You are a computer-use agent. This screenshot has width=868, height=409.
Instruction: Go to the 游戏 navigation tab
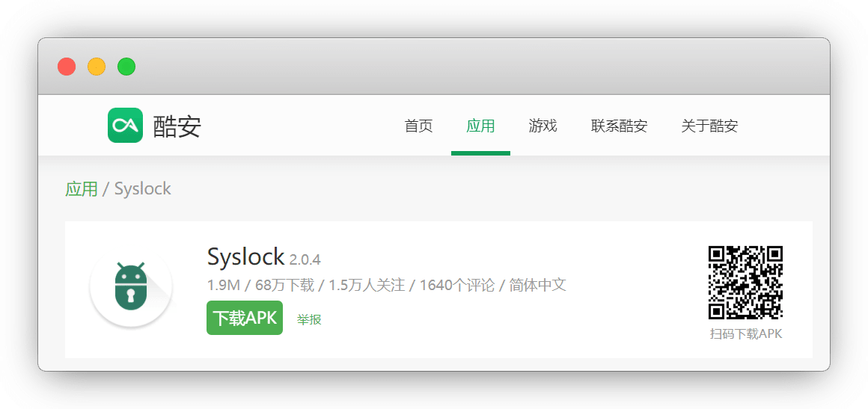(x=542, y=126)
